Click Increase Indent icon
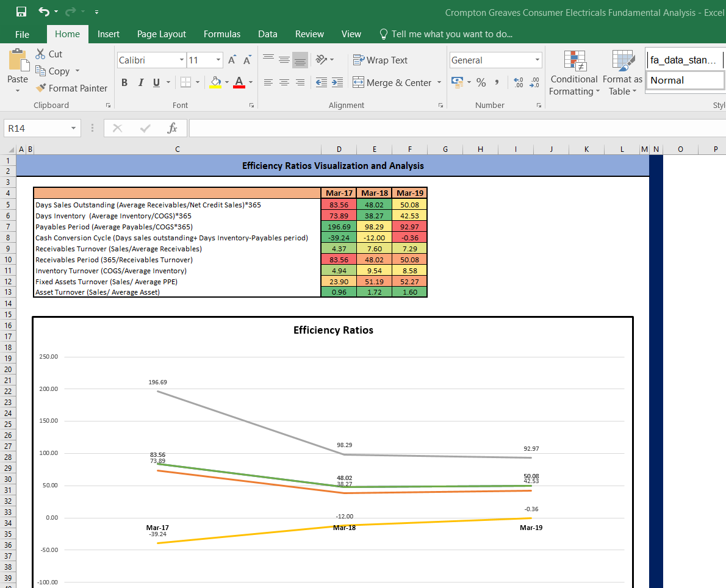726x588 pixels. pos(337,82)
